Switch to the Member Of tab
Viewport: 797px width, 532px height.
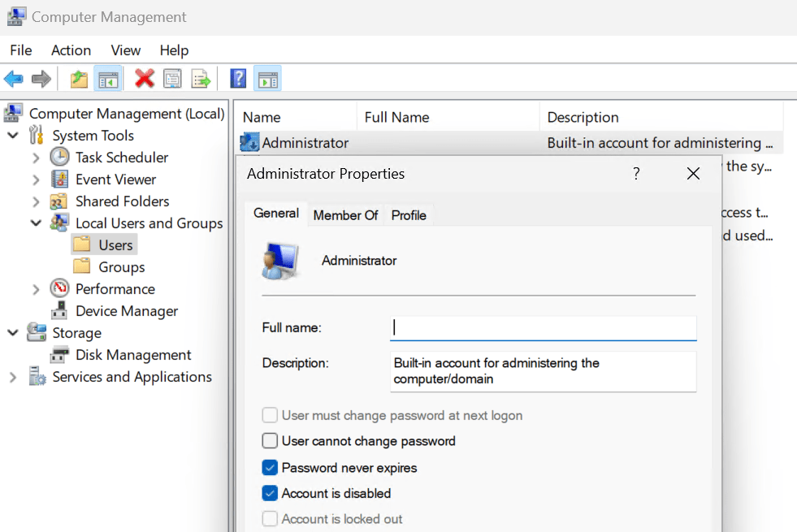coord(345,215)
